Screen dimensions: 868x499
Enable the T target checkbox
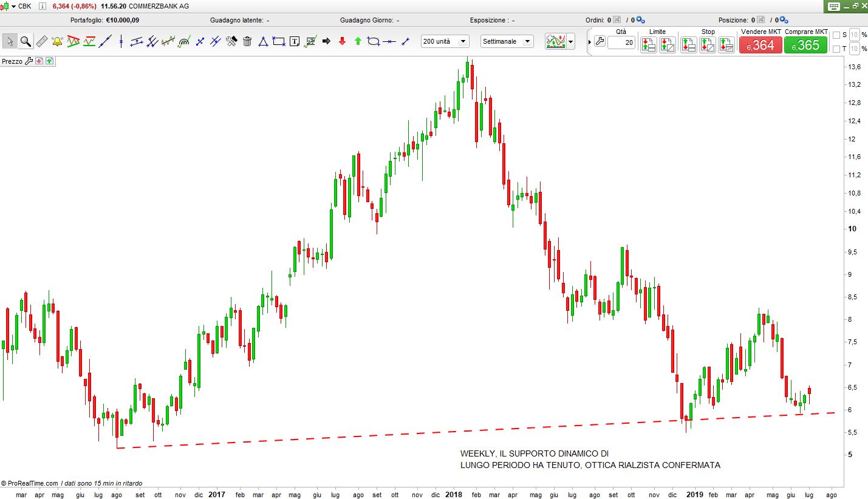836,49
